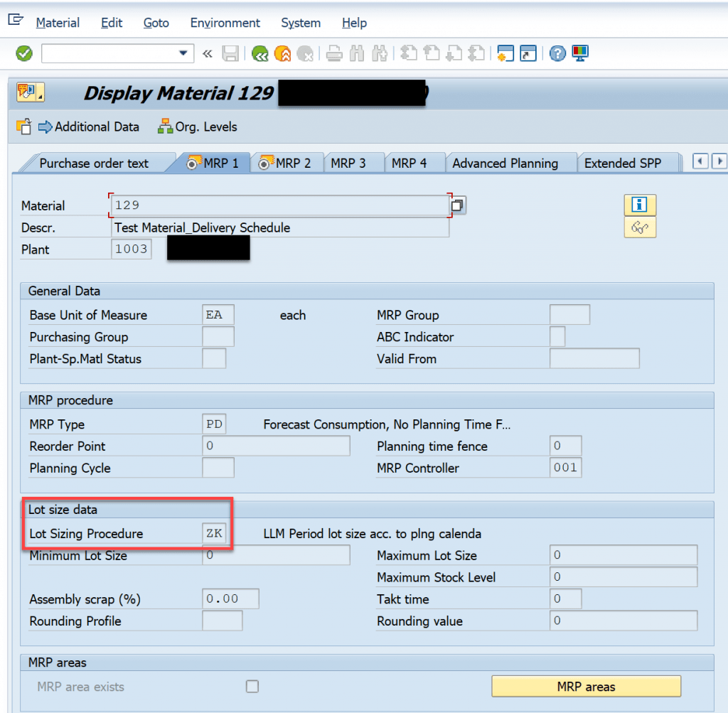Open the blue Help question icon
728x713 pixels.
(x=557, y=53)
